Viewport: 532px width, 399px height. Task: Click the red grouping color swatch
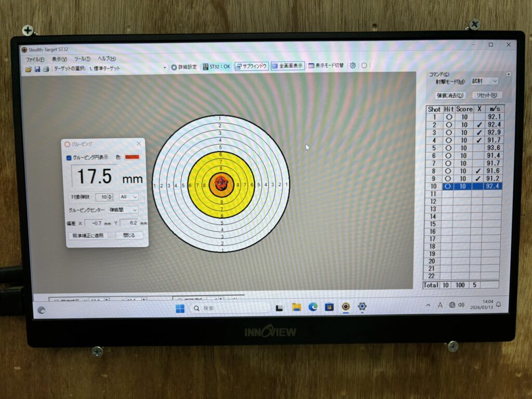click(132, 157)
